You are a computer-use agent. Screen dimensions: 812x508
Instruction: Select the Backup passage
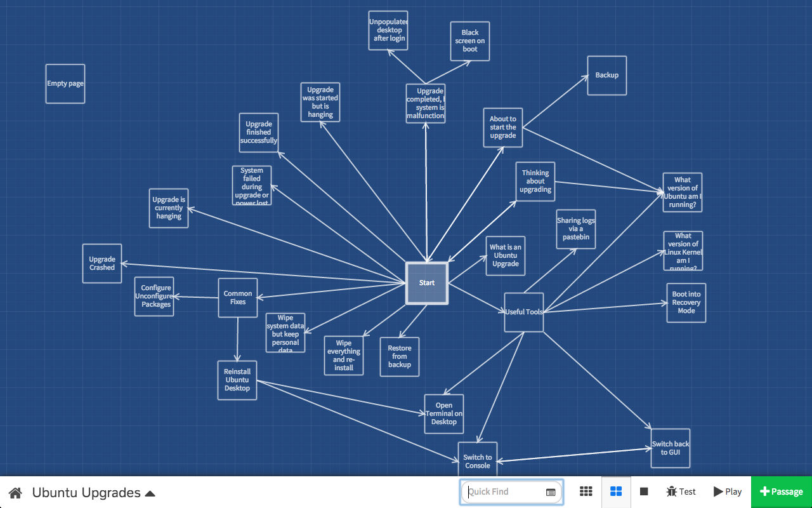coord(607,76)
